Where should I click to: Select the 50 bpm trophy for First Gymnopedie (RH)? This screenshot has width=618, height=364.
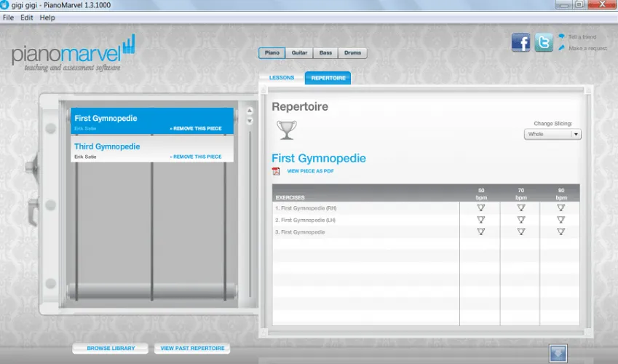point(481,207)
